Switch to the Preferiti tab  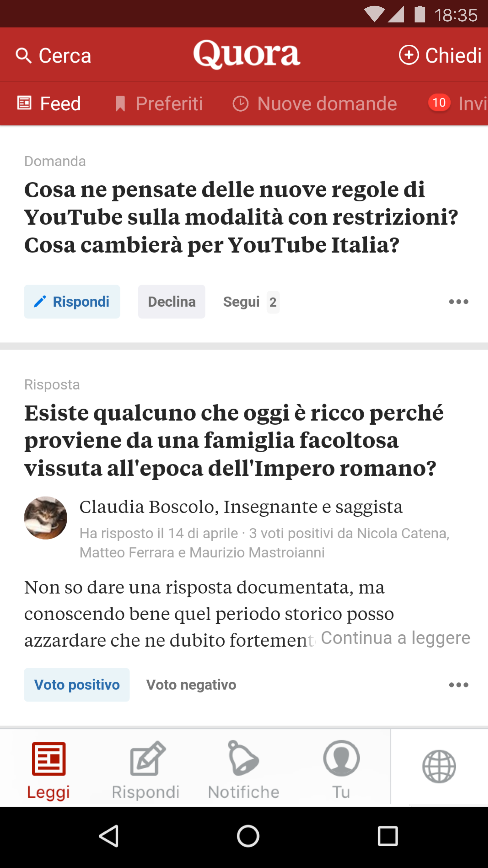(159, 103)
